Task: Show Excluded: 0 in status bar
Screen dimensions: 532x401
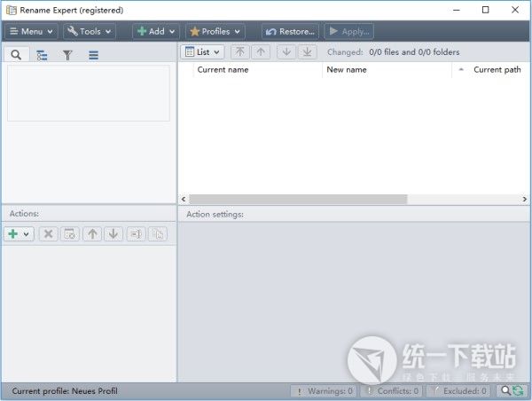Action: click(x=458, y=391)
